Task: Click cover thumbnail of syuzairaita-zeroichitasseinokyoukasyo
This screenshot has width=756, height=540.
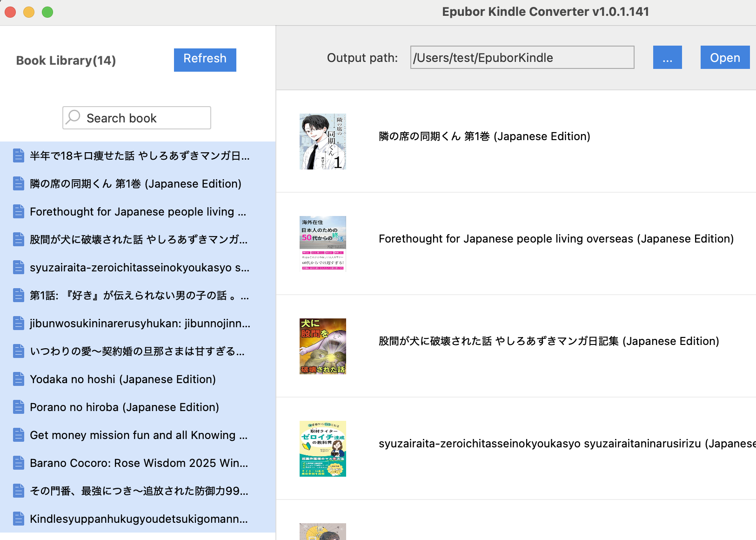Action: pos(323,449)
